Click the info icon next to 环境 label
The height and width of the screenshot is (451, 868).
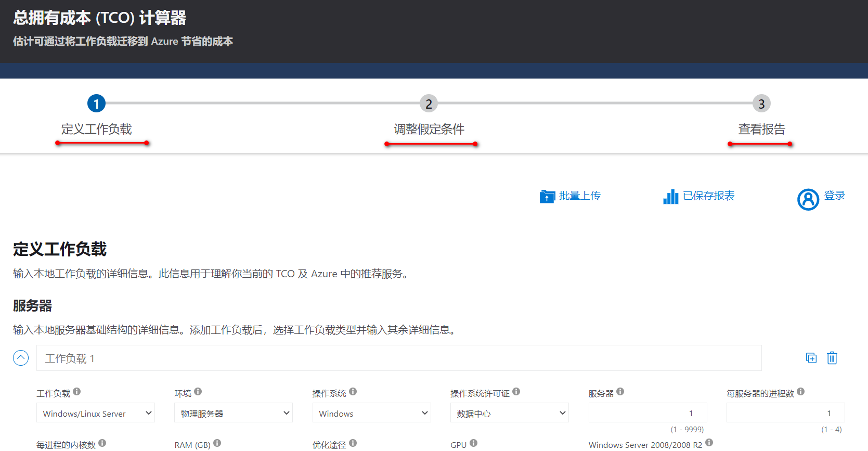click(198, 392)
